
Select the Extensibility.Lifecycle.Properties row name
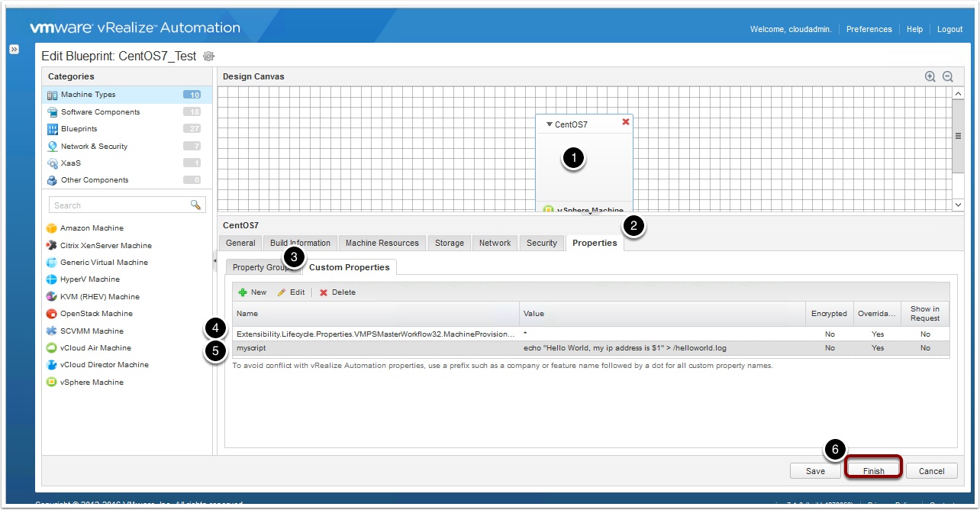pos(376,334)
